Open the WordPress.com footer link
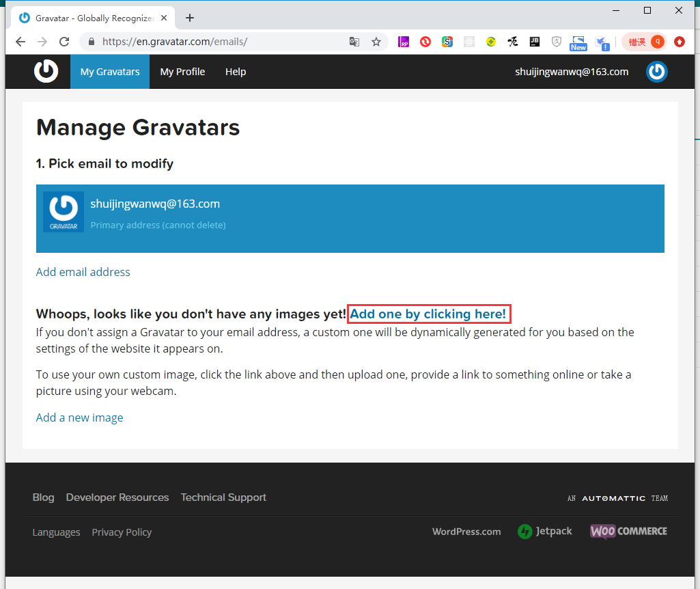This screenshot has height=589, width=700. pos(466,532)
